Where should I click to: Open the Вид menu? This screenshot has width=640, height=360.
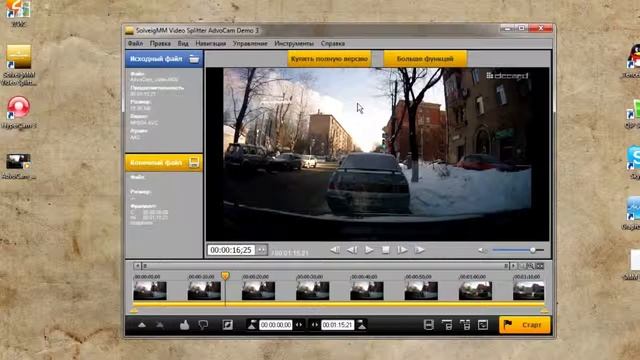183,43
